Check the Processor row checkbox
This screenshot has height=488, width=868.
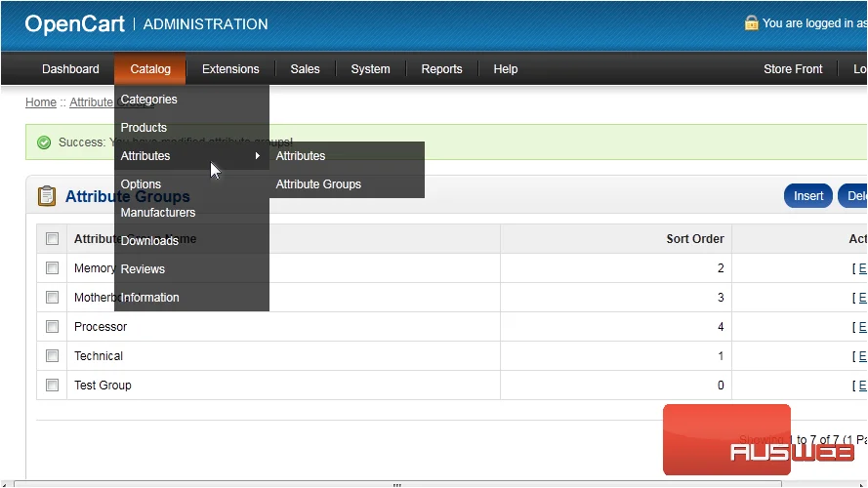coord(52,326)
